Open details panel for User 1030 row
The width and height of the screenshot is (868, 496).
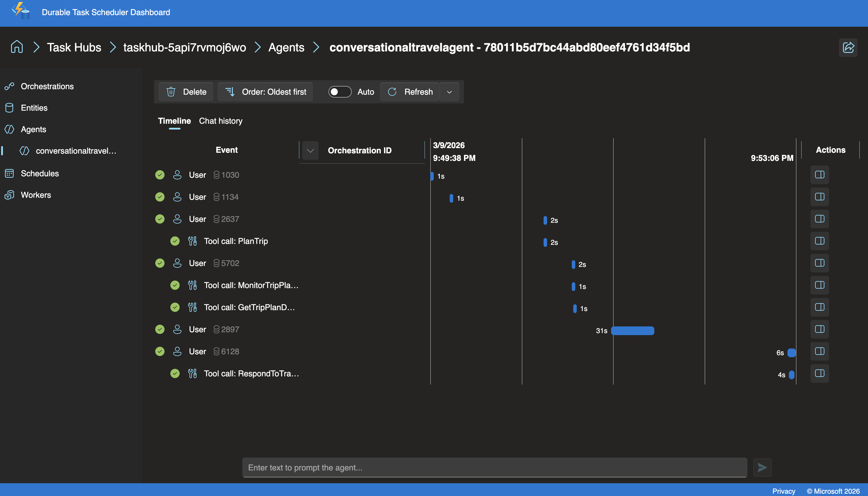(819, 175)
